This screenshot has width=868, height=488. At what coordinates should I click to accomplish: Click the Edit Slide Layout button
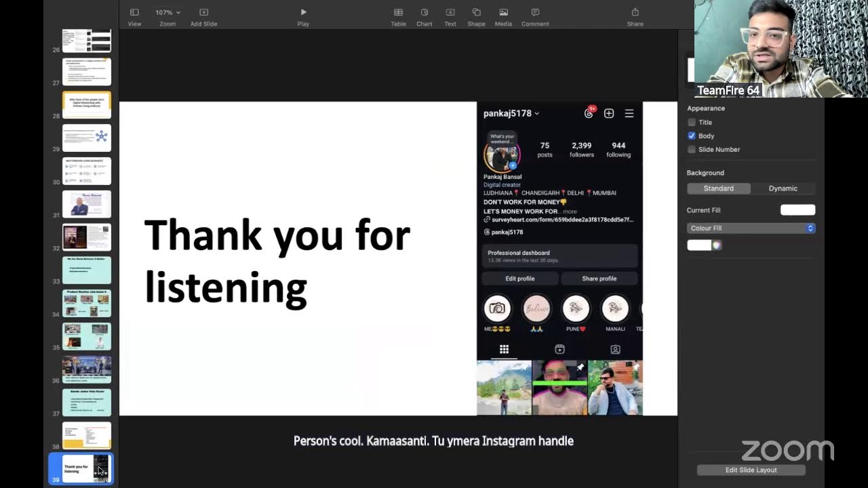coord(751,470)
